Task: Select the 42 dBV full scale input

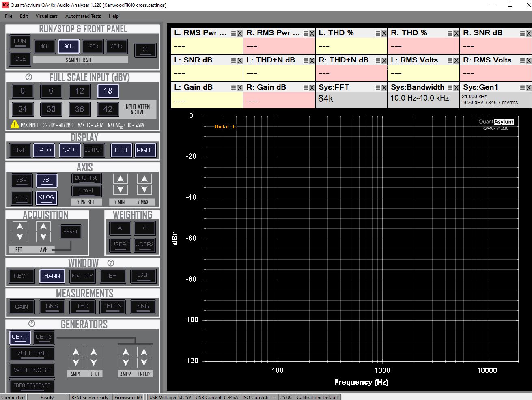Action: coord(108,109)
